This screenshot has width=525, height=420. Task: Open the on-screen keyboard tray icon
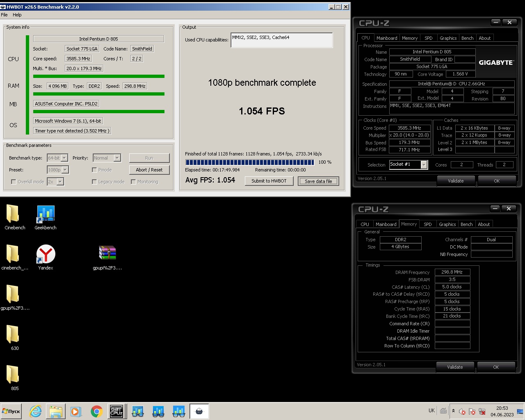tap(443, 411)
